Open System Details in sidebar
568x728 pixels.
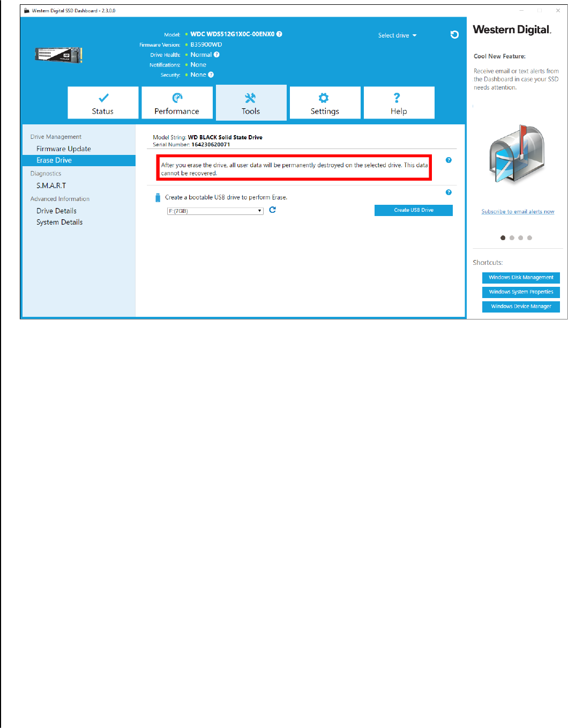(59, 222)
